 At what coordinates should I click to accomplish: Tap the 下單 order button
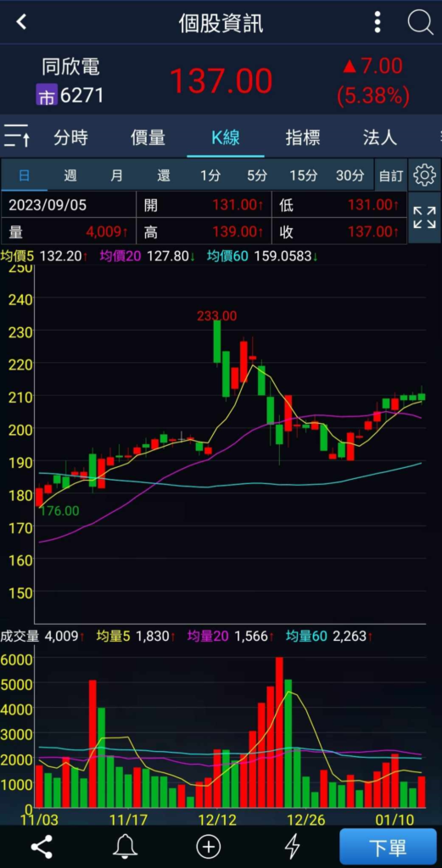coord(388,847)
